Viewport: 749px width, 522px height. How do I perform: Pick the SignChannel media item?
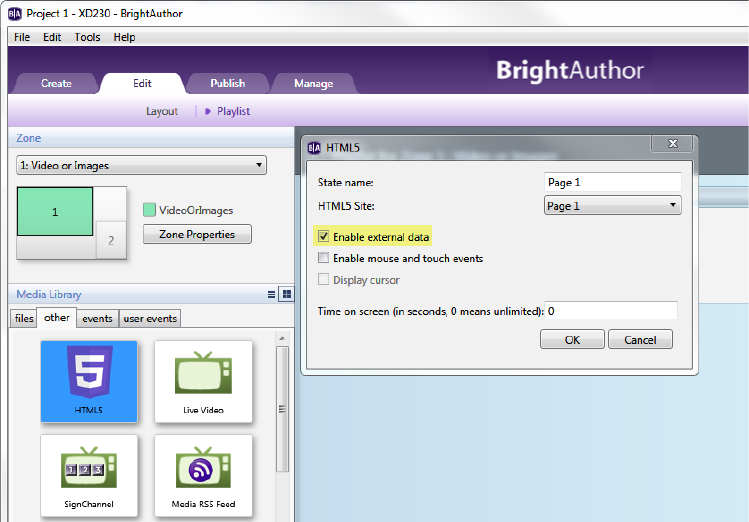coord(89,475)
